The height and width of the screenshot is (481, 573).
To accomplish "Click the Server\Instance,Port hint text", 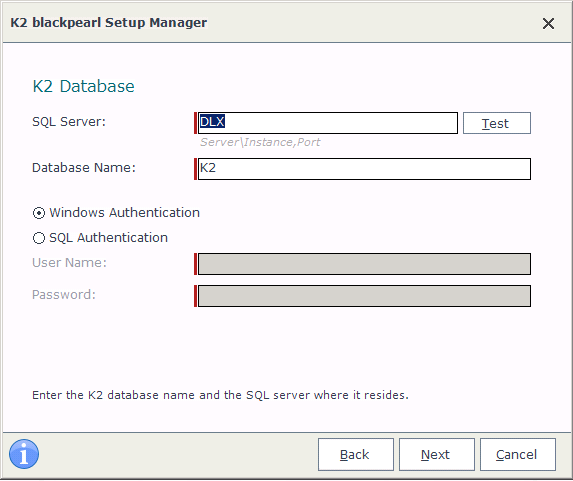I will [260, 142].
